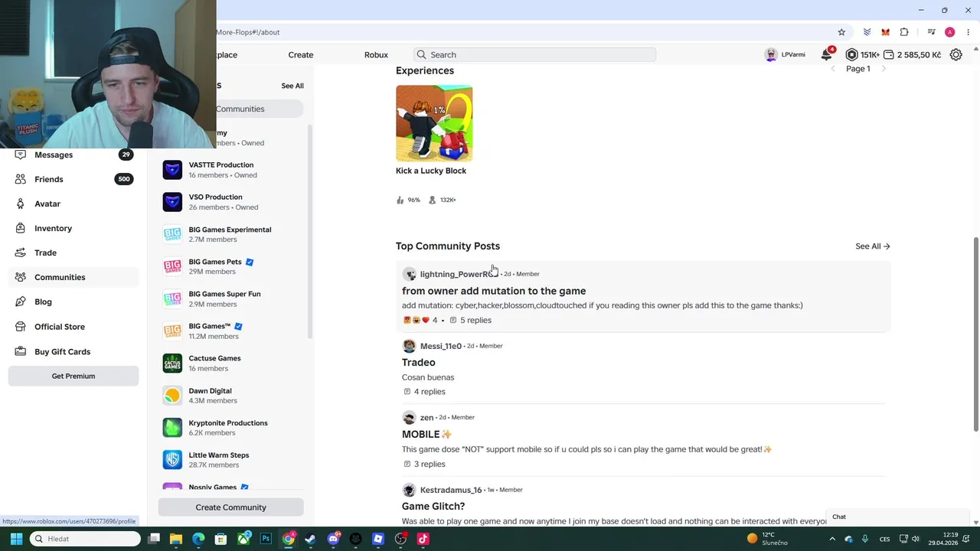
Task: Open post 'from owner add mutation to the game'
Action: click(x=494, y=291)
